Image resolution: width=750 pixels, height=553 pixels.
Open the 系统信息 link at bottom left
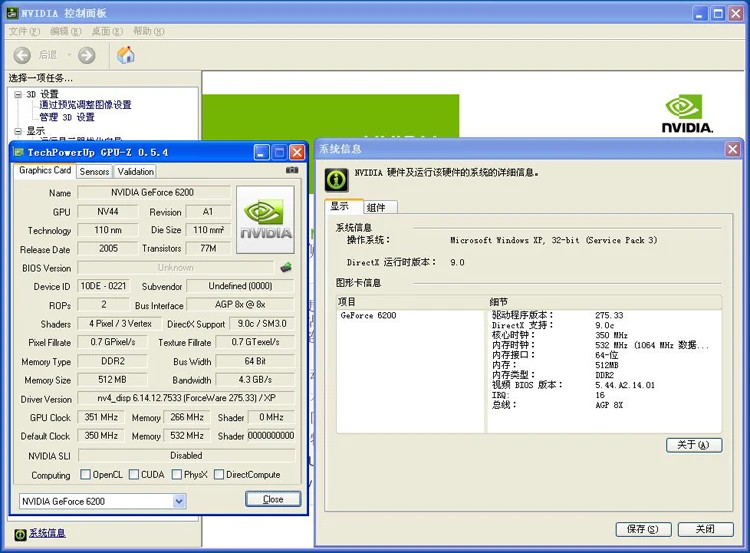point(47,533)
